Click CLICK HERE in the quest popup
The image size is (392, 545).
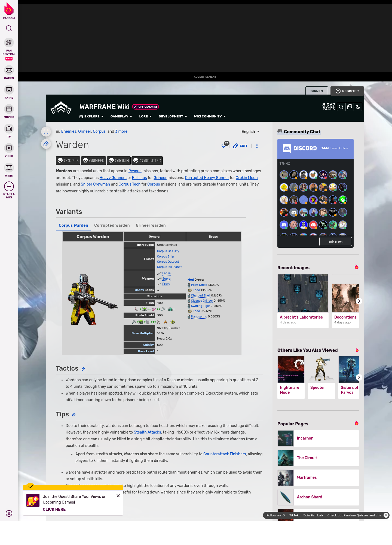54,509
